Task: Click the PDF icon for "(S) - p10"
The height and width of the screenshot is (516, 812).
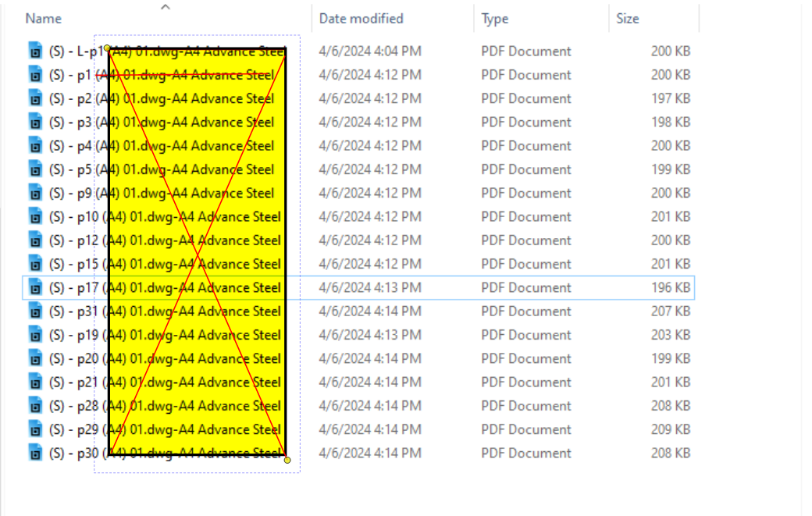Action: coord(35,216)
